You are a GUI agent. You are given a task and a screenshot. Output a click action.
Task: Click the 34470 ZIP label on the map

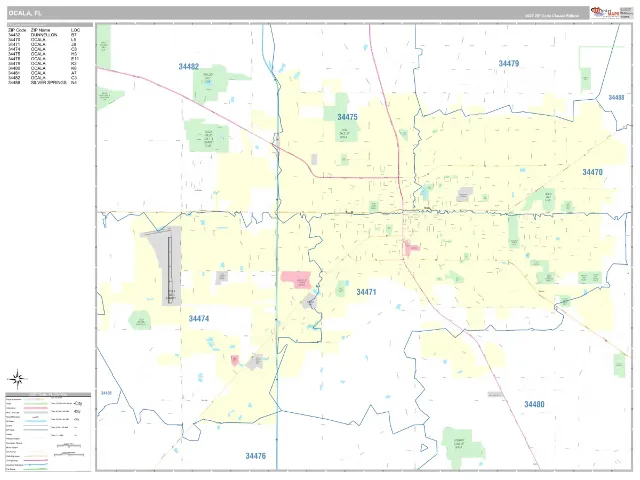coord(592,172)
